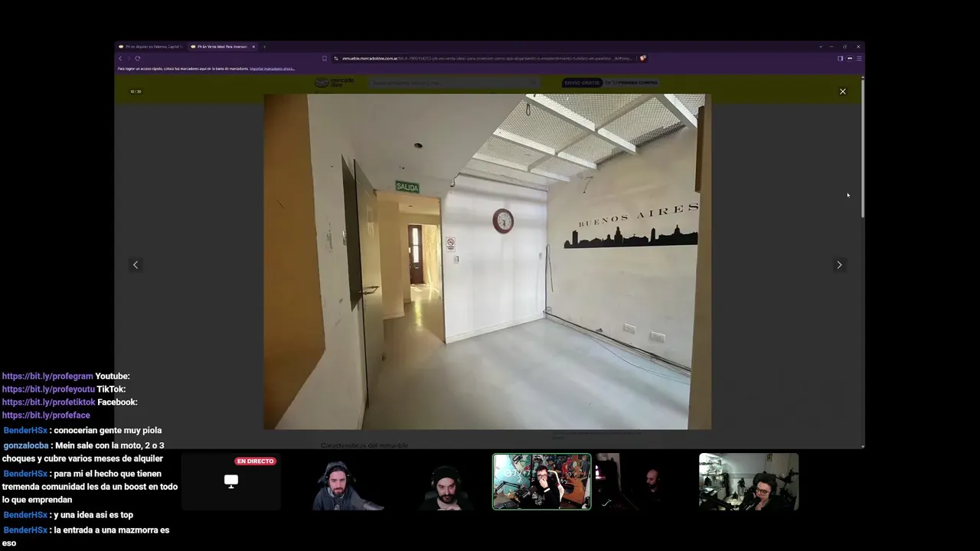The width and height of the screenshot is (980, 551).
Task: Click the apartment photo in gallery
Action: (x=487, y=262)
